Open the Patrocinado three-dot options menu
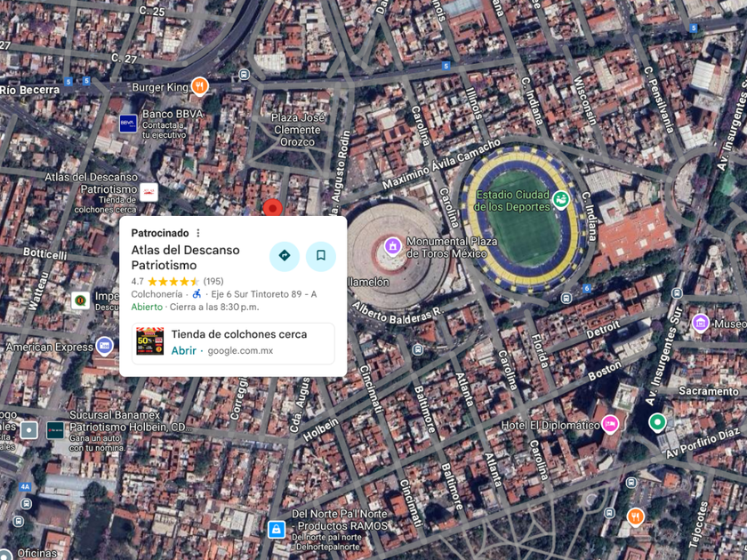Viewport: 747px width, 560px height. [198, 233]
